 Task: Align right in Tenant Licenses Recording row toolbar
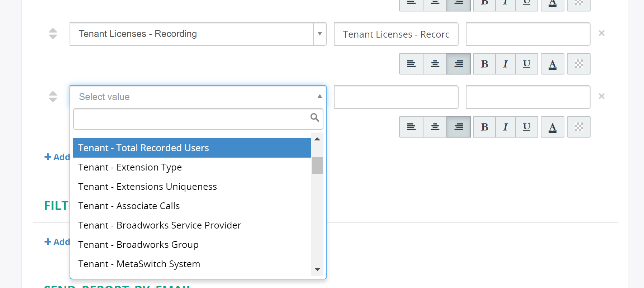pyautogui.click(x=459, y=64)
